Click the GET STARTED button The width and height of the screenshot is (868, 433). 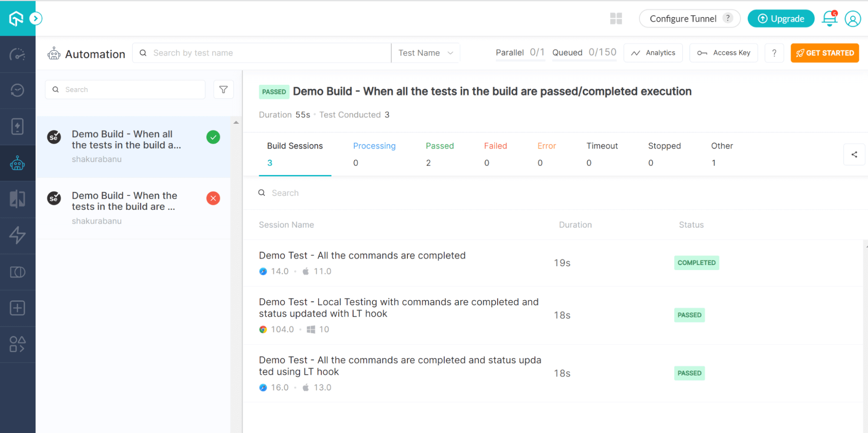pyautogui.click(x=825, y=53)
